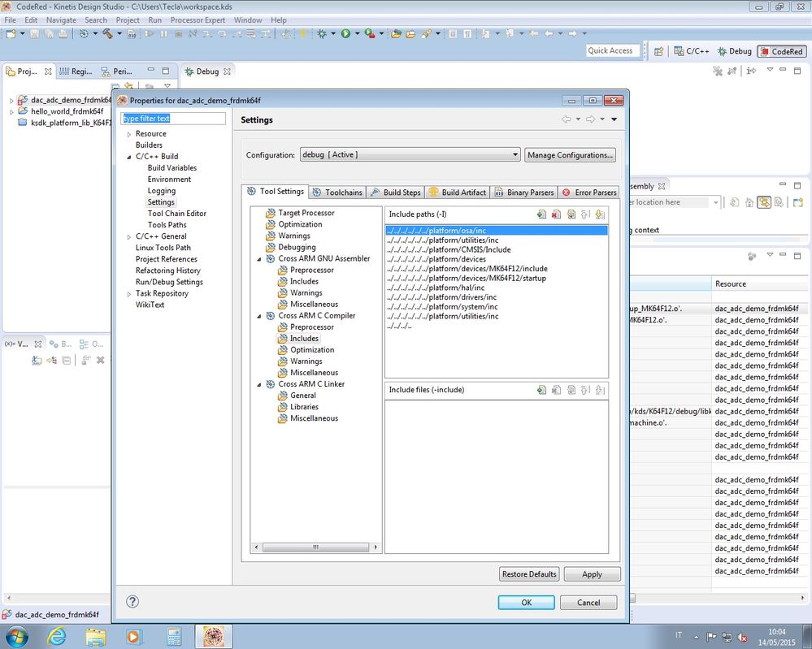Collapse Cross ARM GNU Assembler node

coord(259,259)
